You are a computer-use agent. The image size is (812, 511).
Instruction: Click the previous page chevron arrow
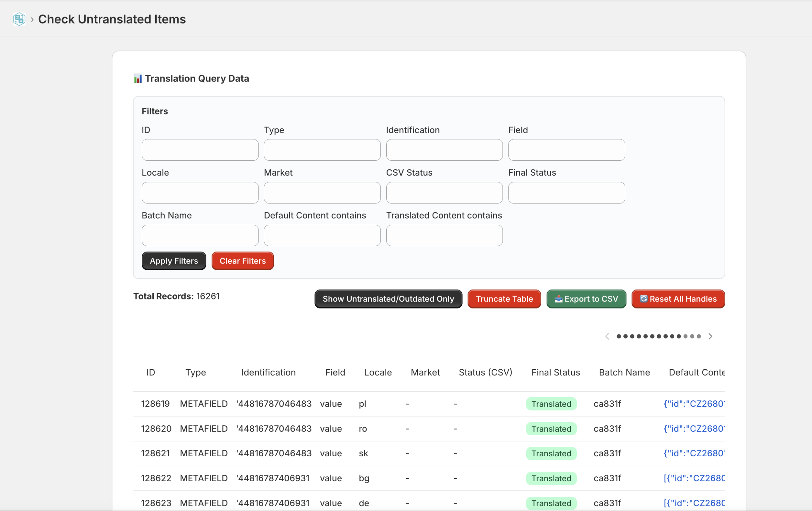(607, 336)
